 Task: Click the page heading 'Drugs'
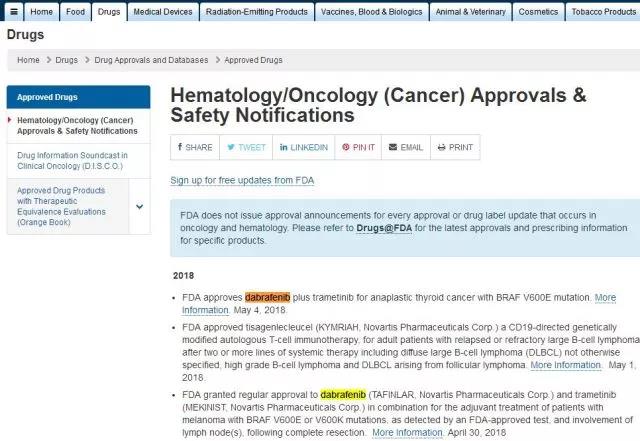[x=25, y=35]
